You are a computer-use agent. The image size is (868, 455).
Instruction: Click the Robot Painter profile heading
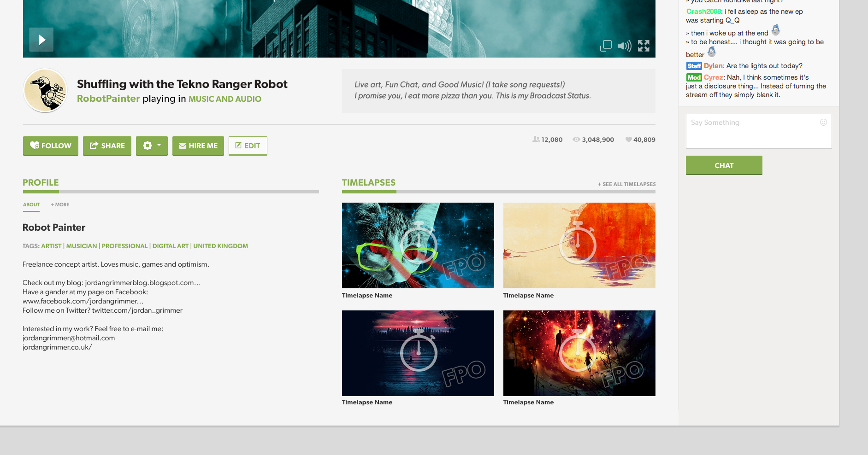tap(54, 227)
